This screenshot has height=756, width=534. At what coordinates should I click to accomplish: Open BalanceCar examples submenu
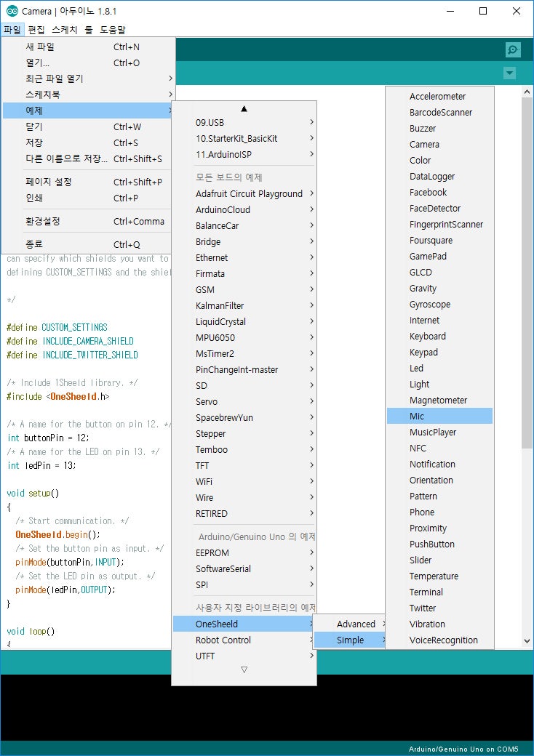[x=244, y=225]
